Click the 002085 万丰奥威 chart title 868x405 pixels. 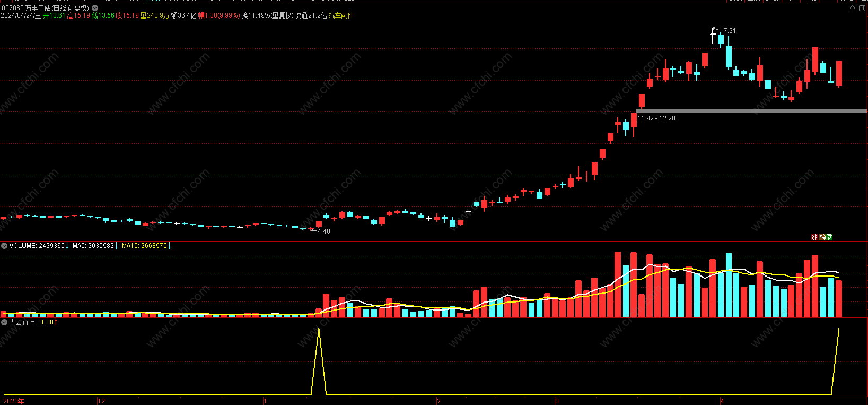click(45, 8)
